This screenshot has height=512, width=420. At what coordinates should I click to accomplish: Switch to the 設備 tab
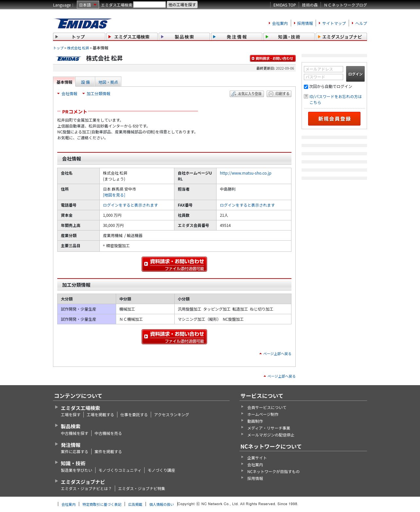85,82
